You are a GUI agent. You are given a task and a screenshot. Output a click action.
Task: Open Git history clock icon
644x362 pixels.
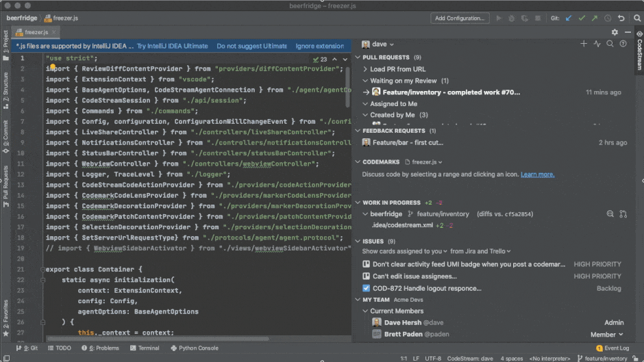608,18
